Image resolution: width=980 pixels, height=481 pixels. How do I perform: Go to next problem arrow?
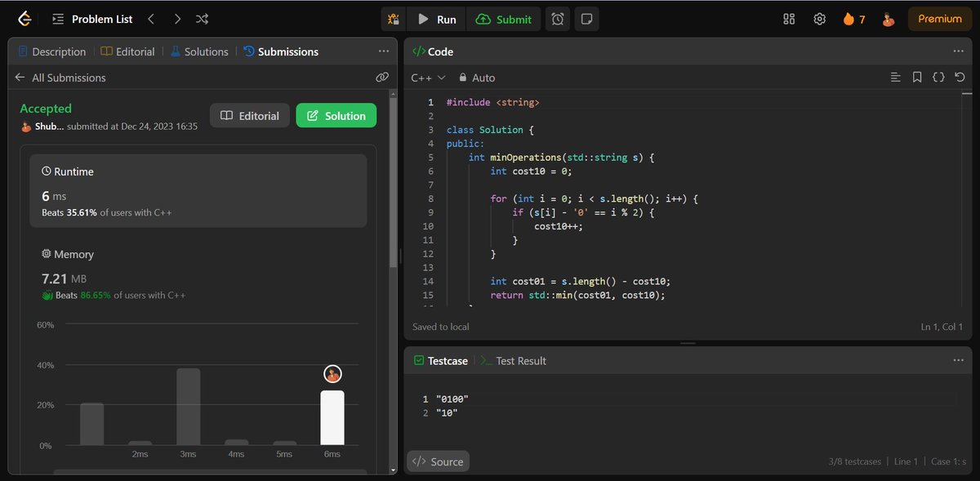[176, 19]
